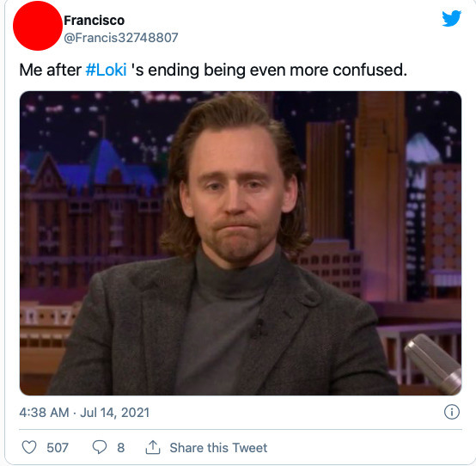Image resolution: width=476 pixels, height=466 pixels.
Task: Open the @Francis32748807 handle link
Action: (121, 38)
